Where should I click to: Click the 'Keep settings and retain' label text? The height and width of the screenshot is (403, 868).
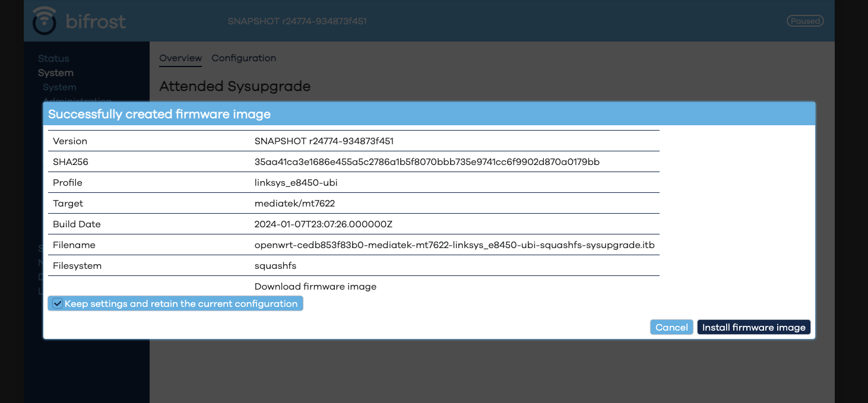pos(181,303)
